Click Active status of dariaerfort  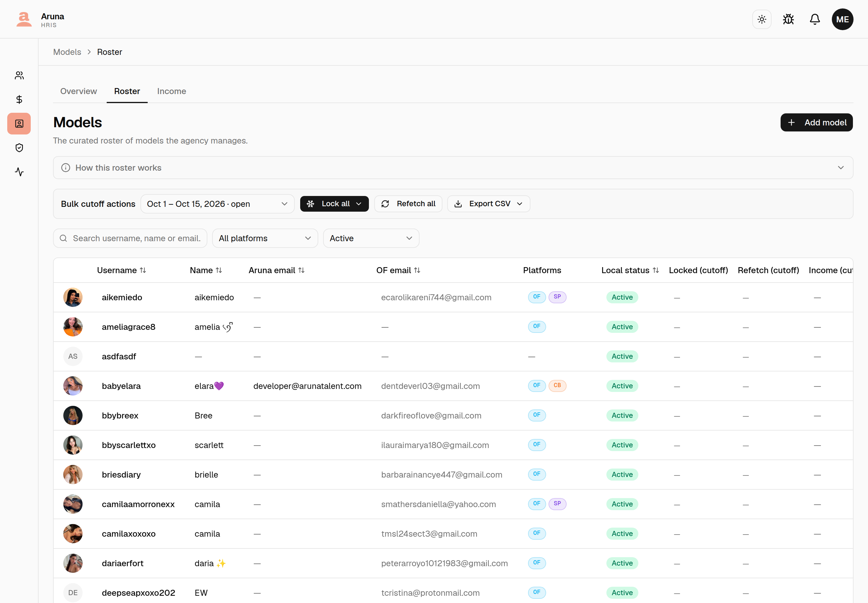coord(622,563)
